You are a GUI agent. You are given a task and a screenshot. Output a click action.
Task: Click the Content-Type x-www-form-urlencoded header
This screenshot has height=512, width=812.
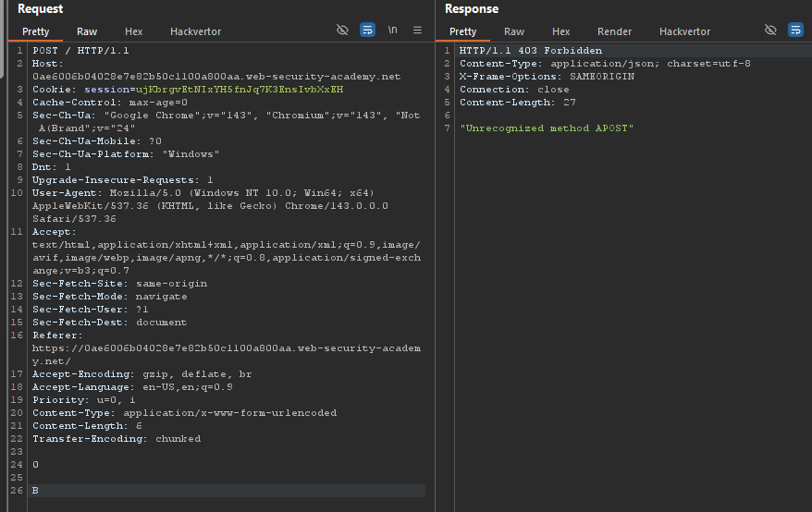pos(184,413)
